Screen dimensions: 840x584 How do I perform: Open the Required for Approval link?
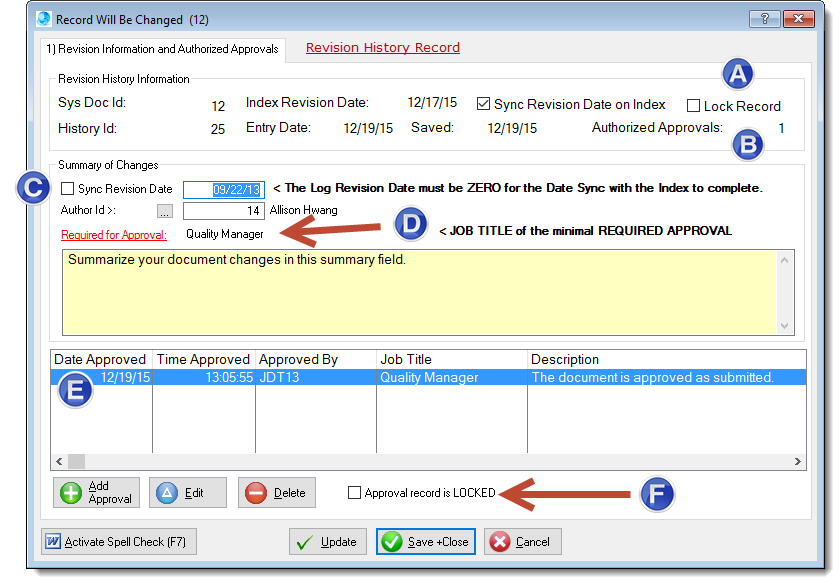[x=114, y=234]
